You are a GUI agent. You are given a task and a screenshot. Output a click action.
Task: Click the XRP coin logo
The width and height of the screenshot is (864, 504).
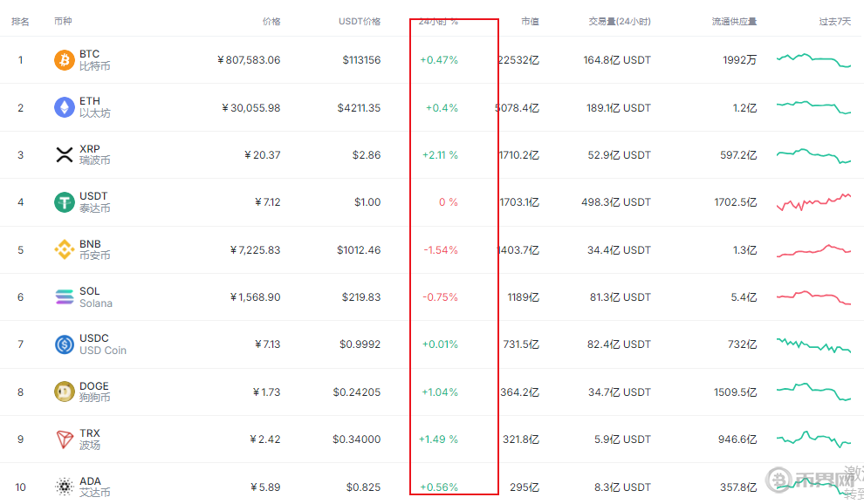click(x=65, y=155)
